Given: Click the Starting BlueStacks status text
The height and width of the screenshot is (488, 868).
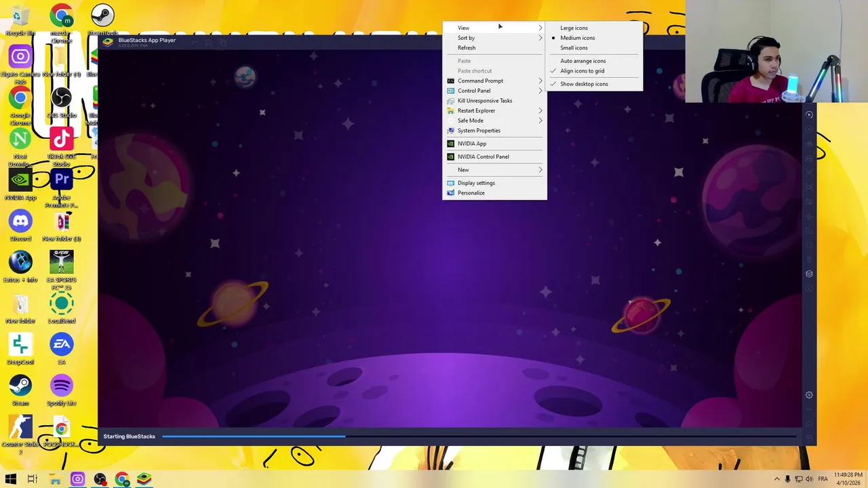Looking at the screenshot, I should pyautogui.click(x=130, y=436).
